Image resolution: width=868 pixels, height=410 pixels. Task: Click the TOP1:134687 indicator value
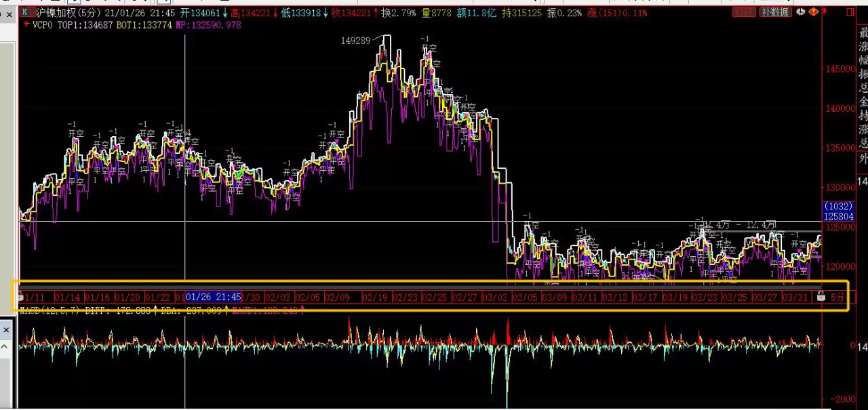click(85, 25)
